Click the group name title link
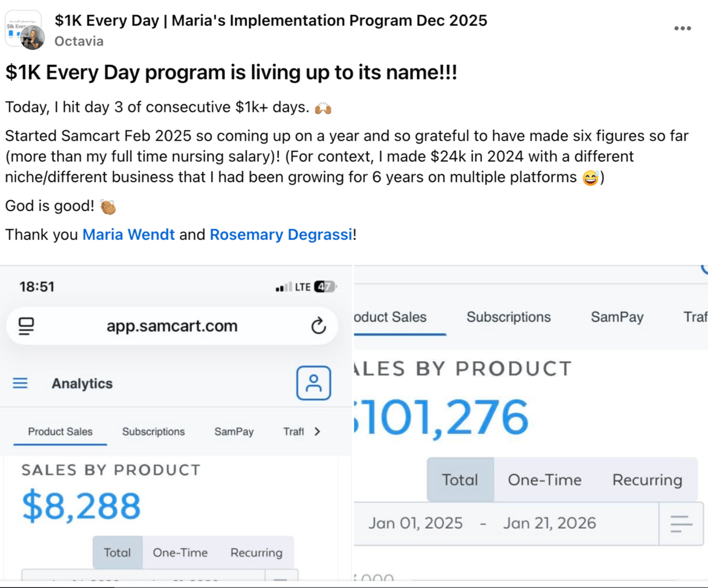Screen dimensions: 708x588 pyautogui.click(x=271, y=21)
